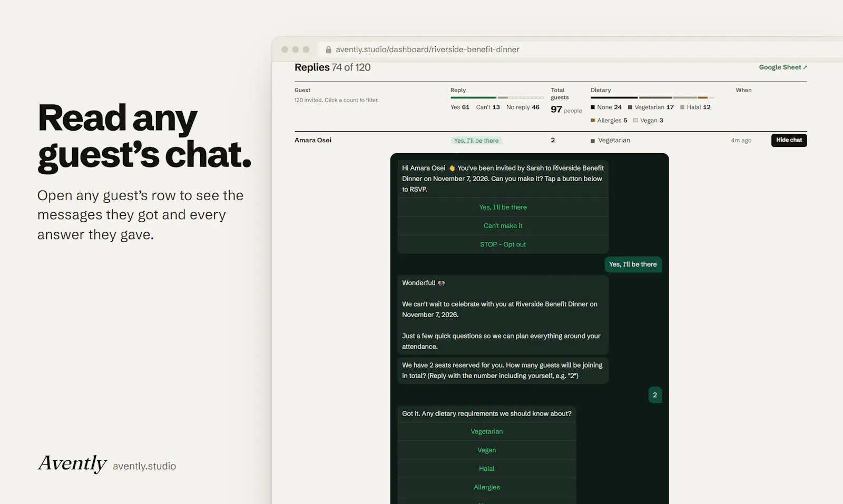Viewport: 843px width, 504px height.
Task: Filter dietary by Vegan 3
Action: tap(648, 121)
